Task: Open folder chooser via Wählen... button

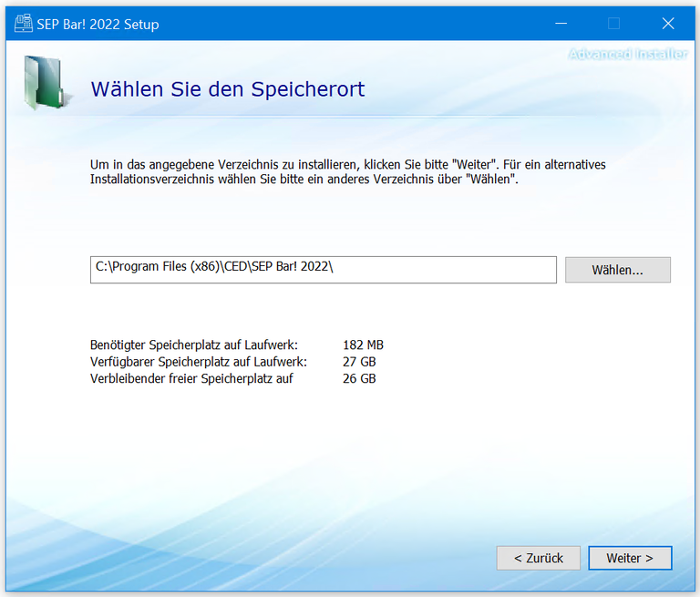Action: point(617,270)
